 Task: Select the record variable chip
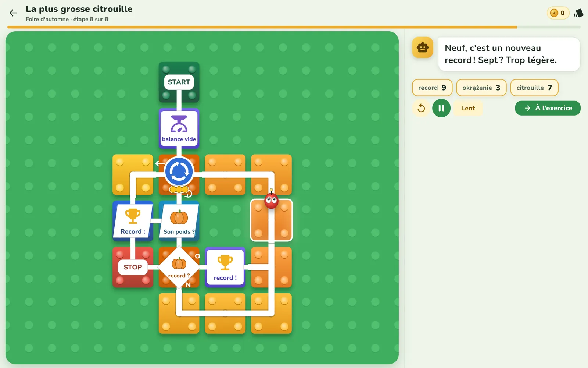(x=432, y=88)
